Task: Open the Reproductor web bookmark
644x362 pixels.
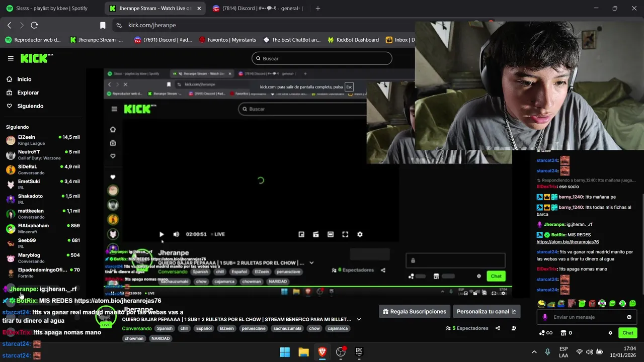Action: click(x=33, y=40)
